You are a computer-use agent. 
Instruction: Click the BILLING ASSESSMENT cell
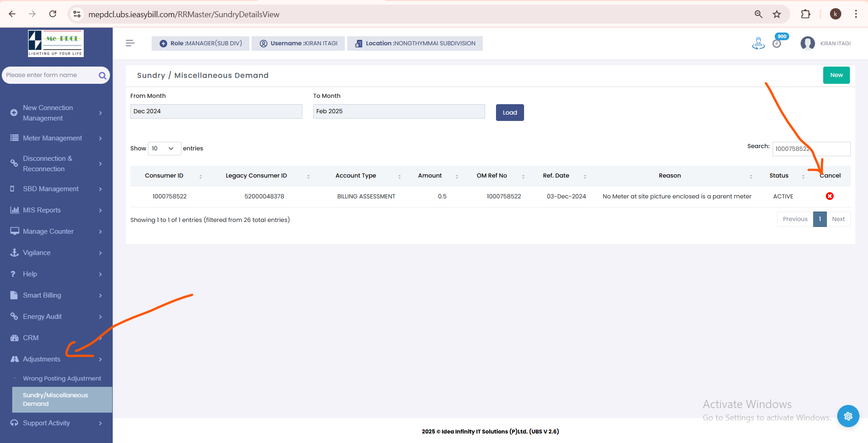click(366, 197)
